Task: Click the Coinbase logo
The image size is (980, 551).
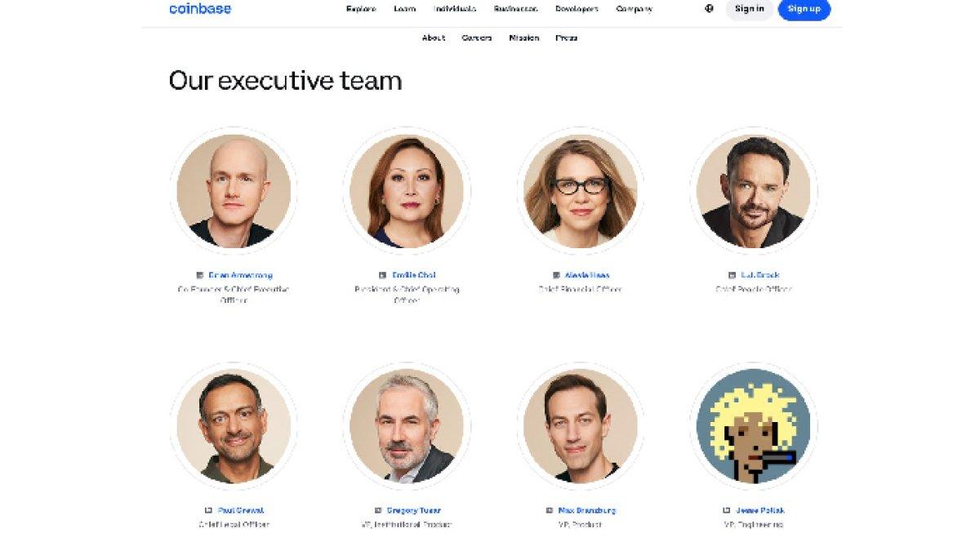Action: pyautogui.click(x=200, y=8)
